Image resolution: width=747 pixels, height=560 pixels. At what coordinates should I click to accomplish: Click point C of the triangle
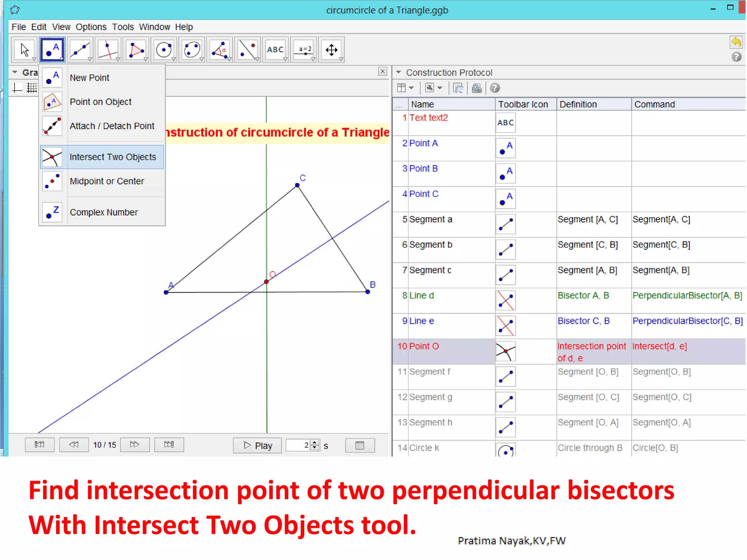pyautogui.click(x=297, y=185)
